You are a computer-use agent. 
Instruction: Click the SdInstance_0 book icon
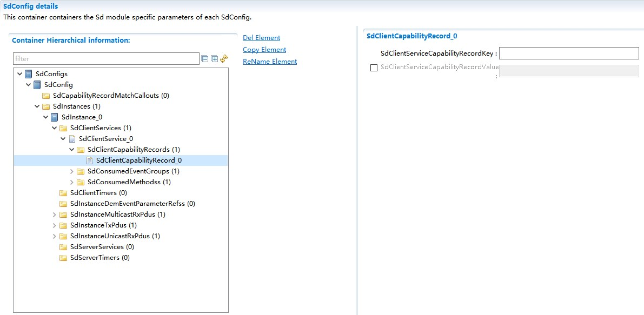coord(54,117)
